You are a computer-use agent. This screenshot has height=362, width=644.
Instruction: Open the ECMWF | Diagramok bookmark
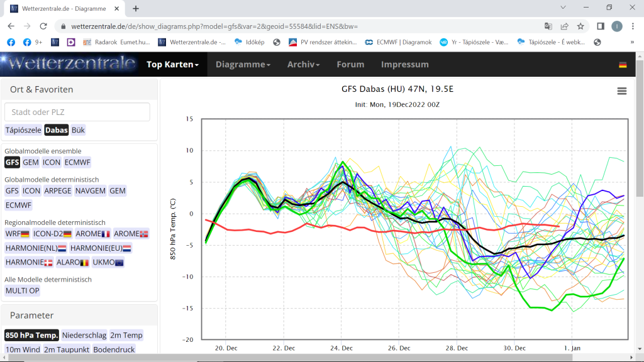[x=399, y=42]
